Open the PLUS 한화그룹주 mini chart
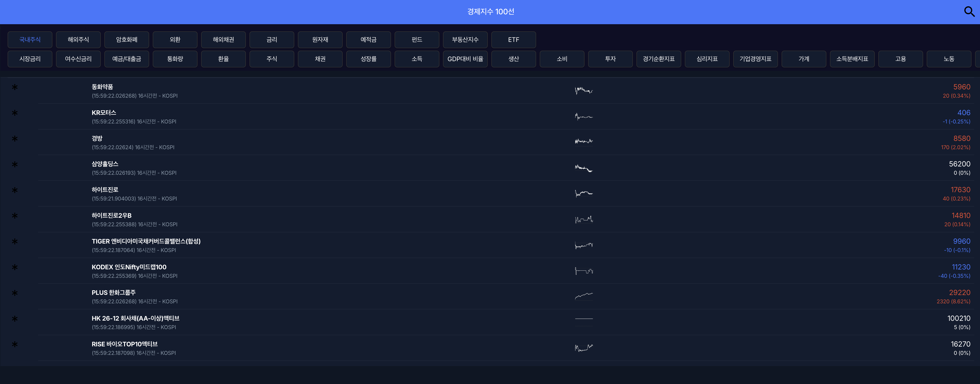Image resolution: width=980 pixels, height=384 pixels. point(584,296)
